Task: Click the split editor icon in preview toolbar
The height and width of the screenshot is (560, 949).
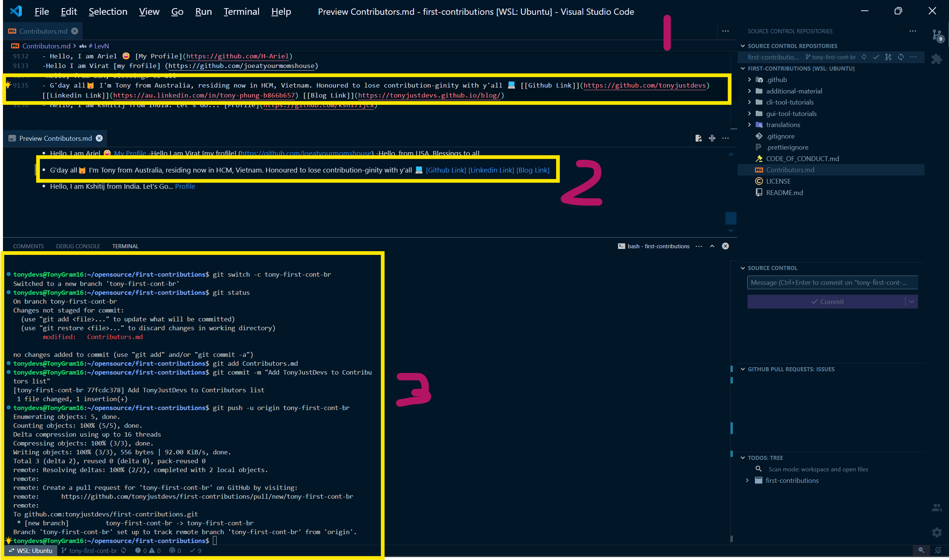Action: click(712, 138)
